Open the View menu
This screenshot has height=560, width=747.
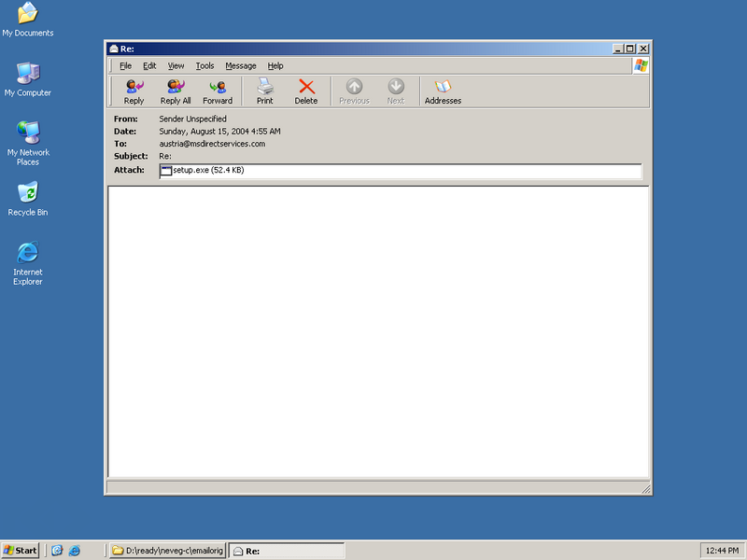176,65
